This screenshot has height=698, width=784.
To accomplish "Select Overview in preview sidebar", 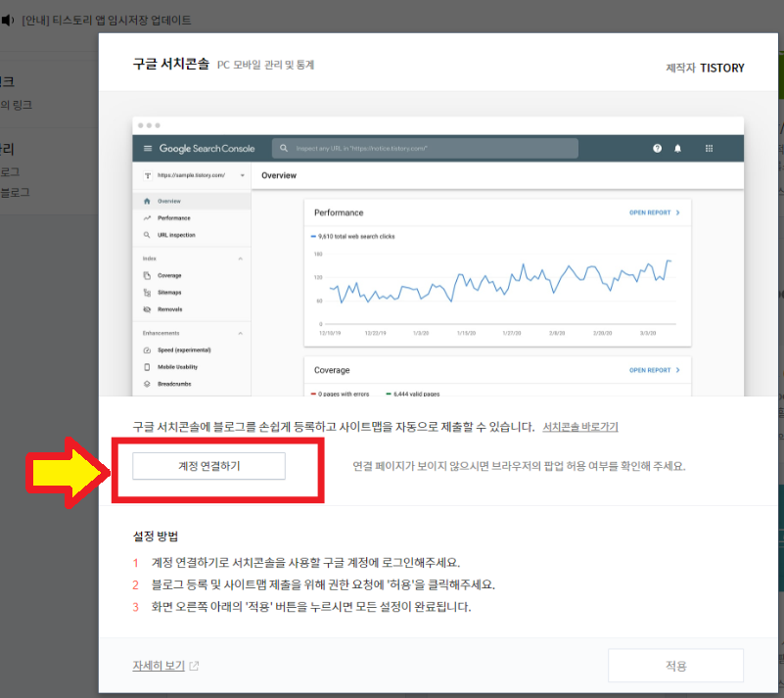I will click(192, 201).
